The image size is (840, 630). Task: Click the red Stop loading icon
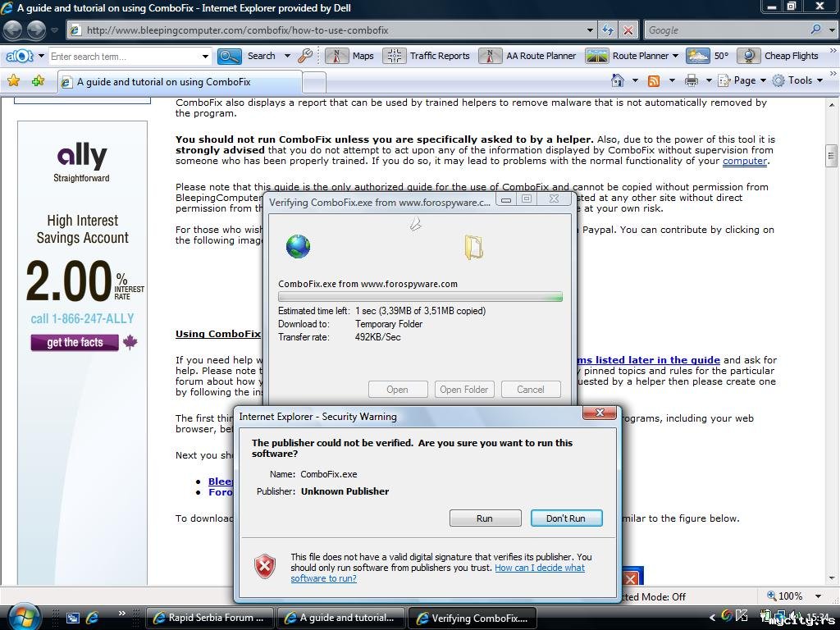628,30
